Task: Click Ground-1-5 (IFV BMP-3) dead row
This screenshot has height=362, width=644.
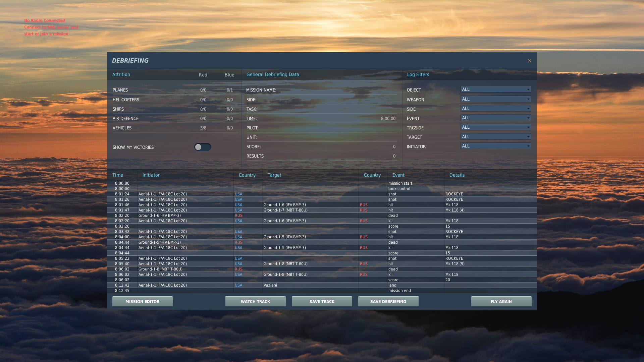Action: point(322,242)
